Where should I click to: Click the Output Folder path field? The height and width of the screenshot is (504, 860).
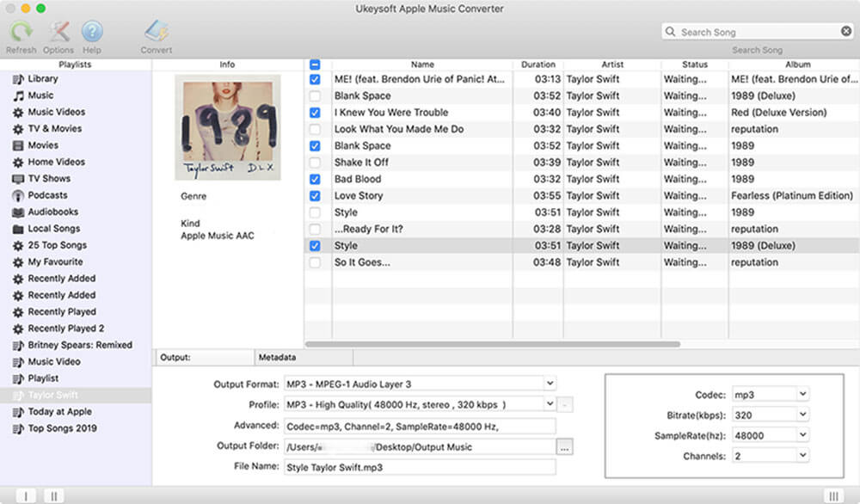(420, 447)
